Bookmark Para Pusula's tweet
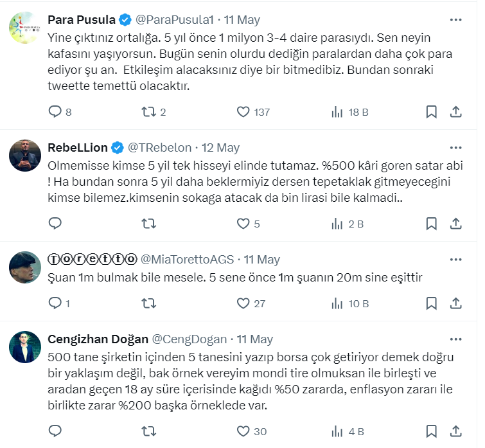 (432, 112)
